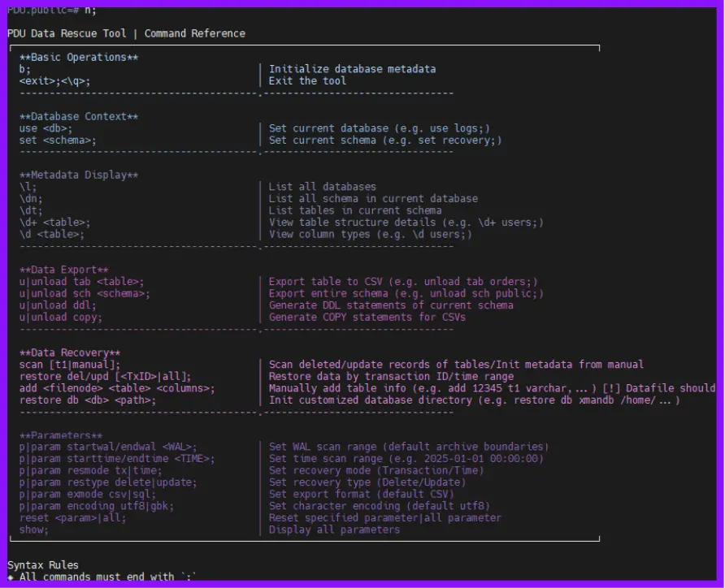Select the '**Data Recovery**' heading
The image size is (725, 588).
tap(70, 353)
